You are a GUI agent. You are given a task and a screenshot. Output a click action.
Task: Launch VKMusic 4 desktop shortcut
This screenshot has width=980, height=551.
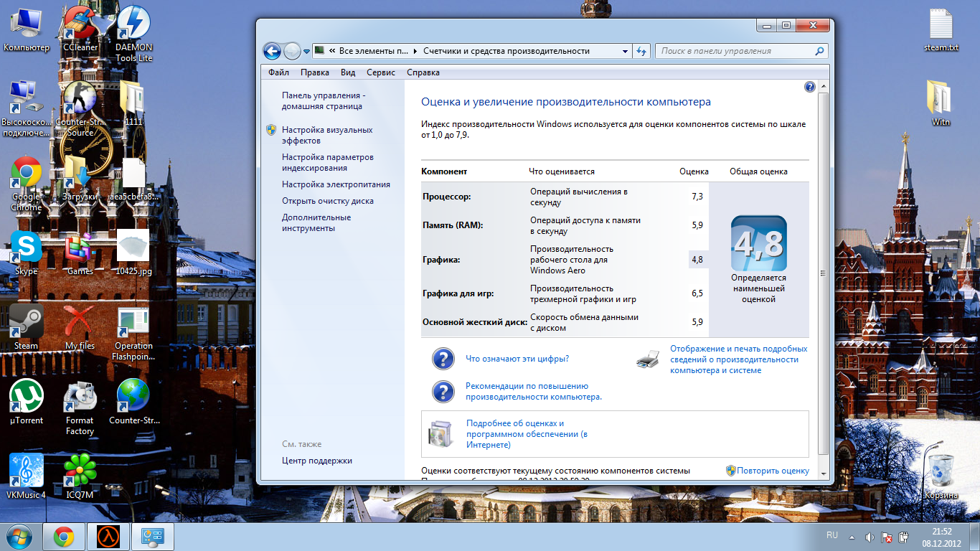[x=27, y=476]
